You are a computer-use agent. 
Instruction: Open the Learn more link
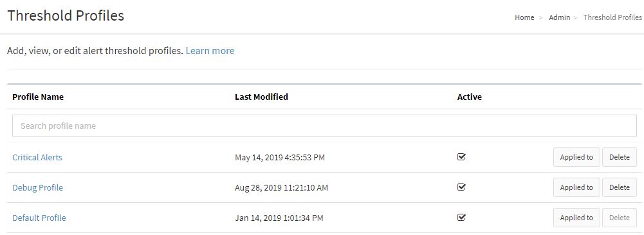pos(210,51)
